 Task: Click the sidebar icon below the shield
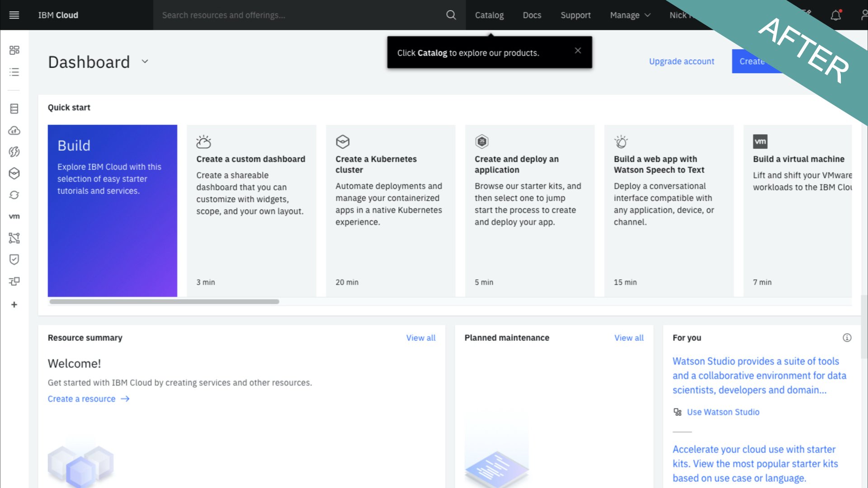(14, 281)
